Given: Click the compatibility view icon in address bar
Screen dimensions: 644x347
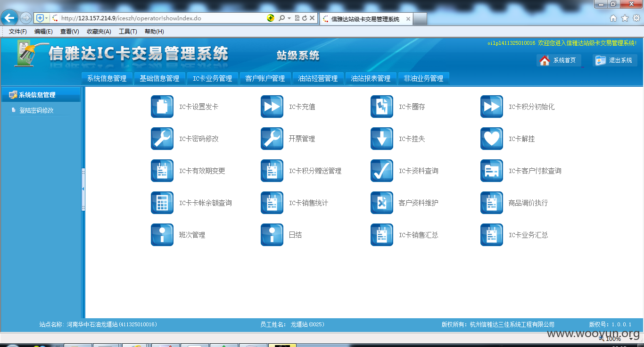Looking at the screenshot, I should [297, 18].
